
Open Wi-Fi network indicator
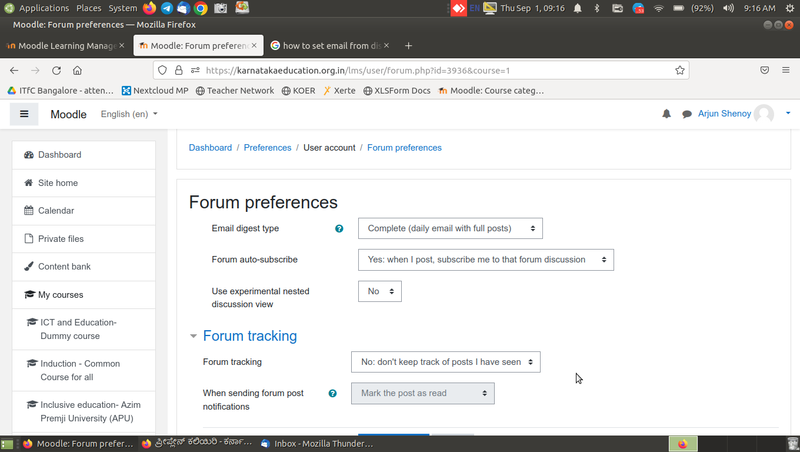click(x=659, y=8)
